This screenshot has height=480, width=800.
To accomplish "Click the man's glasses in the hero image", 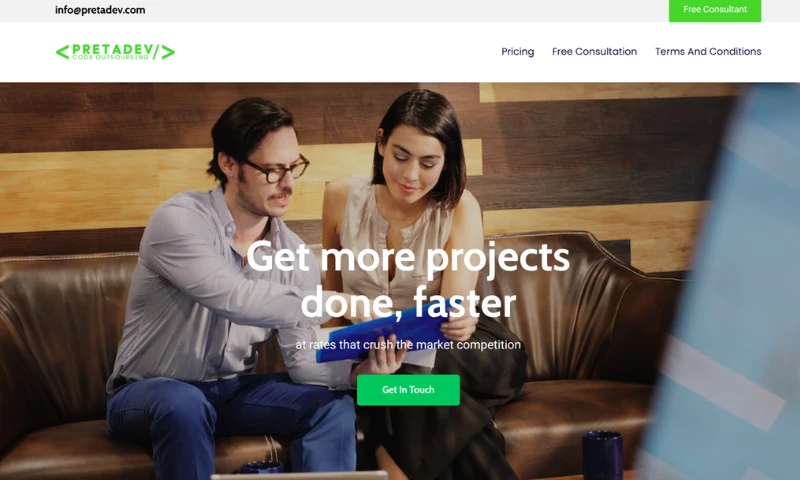I will (x=278, y=169).
